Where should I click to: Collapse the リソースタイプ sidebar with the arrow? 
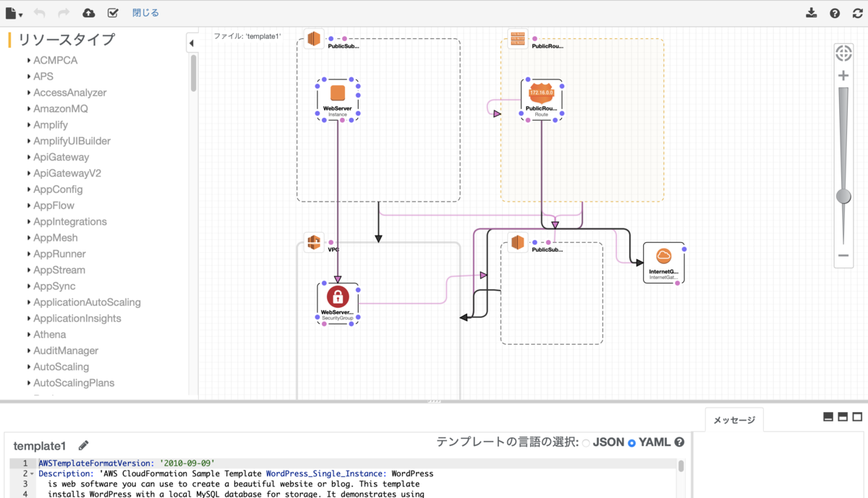tap(191, 43)
